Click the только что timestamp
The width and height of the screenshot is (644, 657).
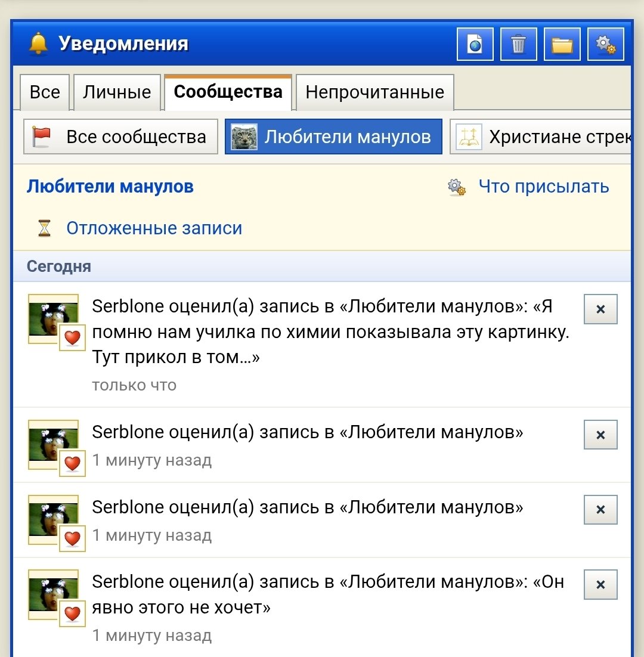click(x=134, y=385)
